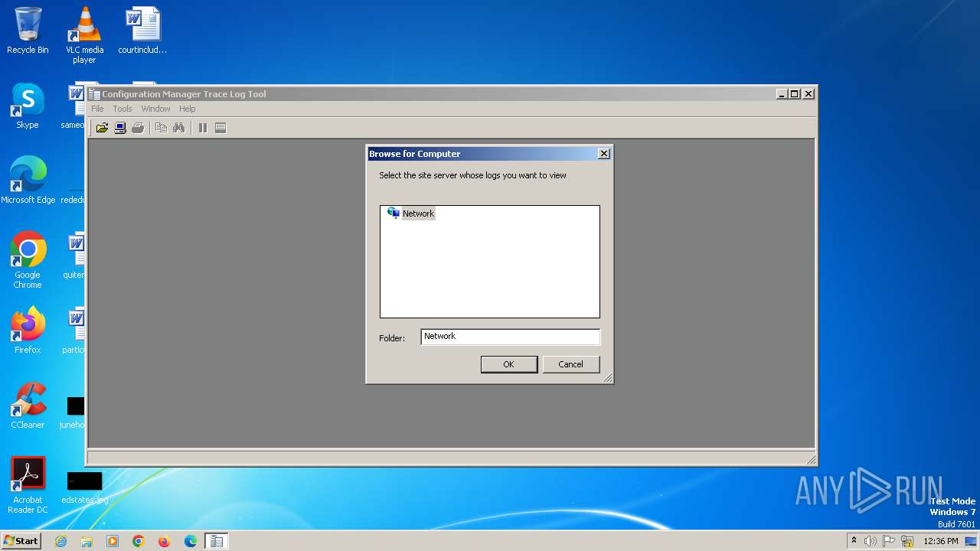Open the File menu
Viewport: 980px width, 551px height.
[97, 109]
